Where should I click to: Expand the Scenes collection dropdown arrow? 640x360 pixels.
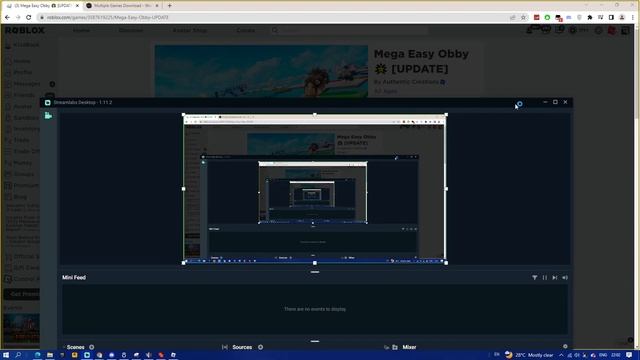click(64, 347)
